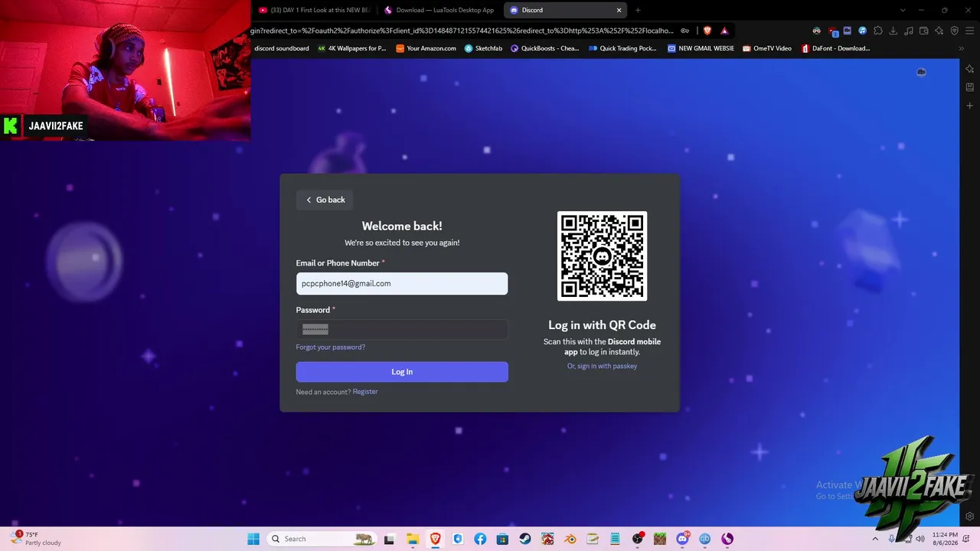Open Steam from the taskbar
This screenshot has height=551, width=980.
point(525,539)
